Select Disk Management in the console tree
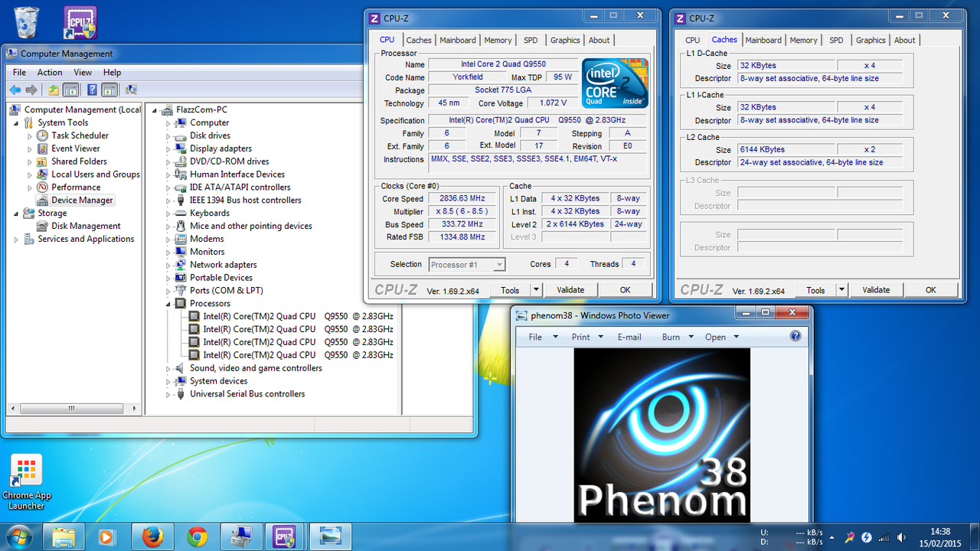Screen dimensions: 980x551 [86, 227]
